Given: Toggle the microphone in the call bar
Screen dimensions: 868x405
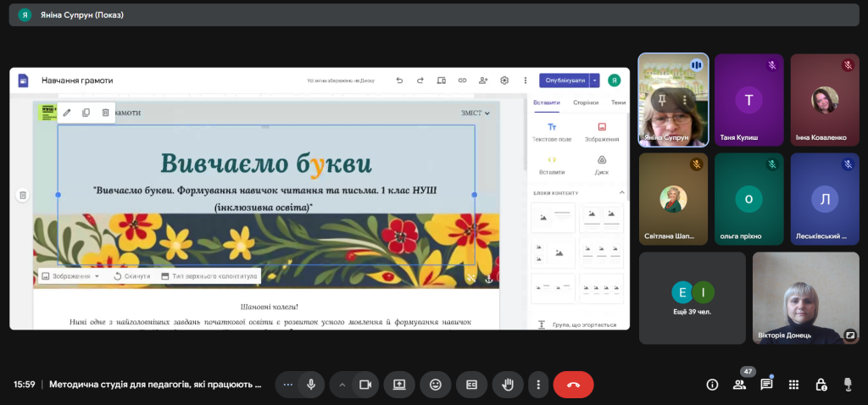Looking at the screenshot, I should tap(311, 384).
